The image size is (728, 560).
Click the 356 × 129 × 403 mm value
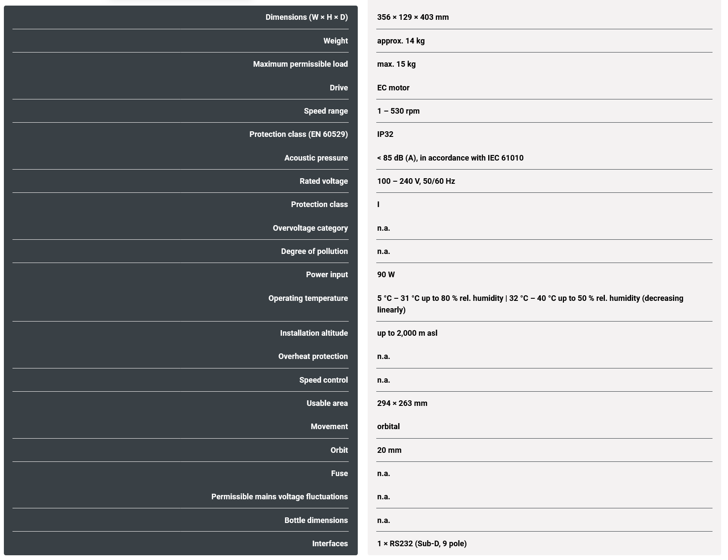coord(412,17)
